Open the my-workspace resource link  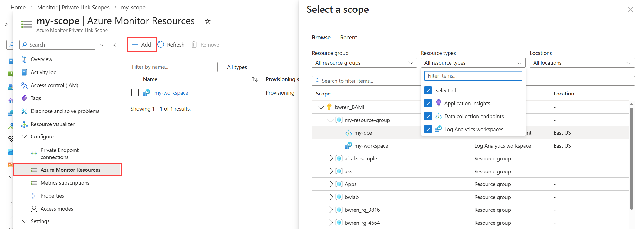tap(171, 93)
